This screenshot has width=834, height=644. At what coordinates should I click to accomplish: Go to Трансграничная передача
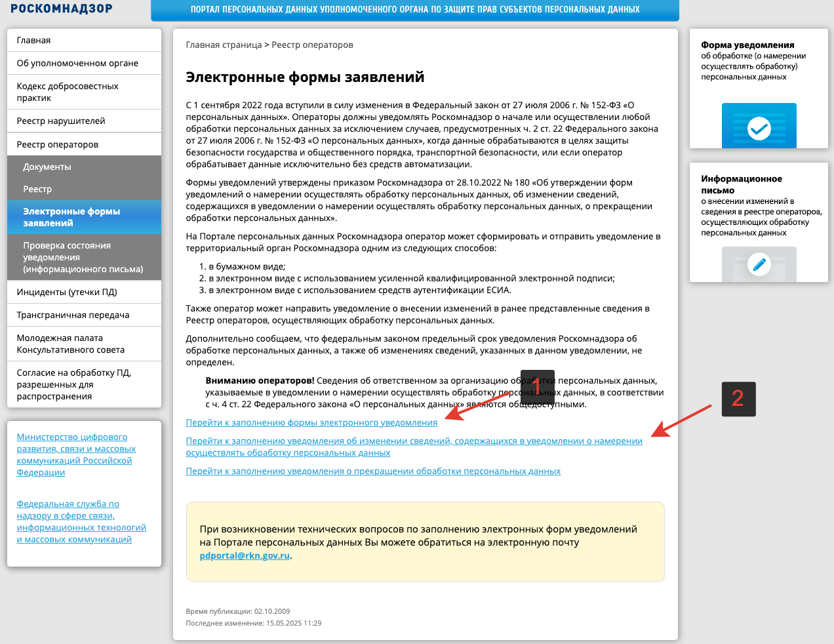(84, 315)
